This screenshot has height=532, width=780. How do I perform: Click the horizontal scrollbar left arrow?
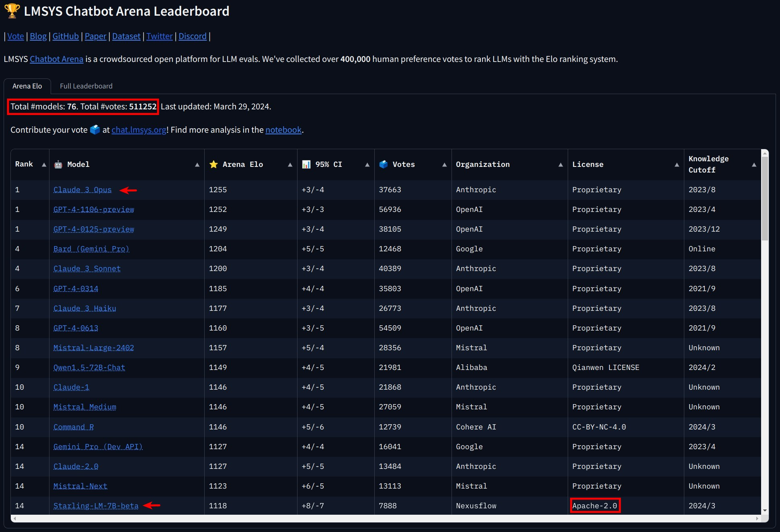click(x=15, y=519)
